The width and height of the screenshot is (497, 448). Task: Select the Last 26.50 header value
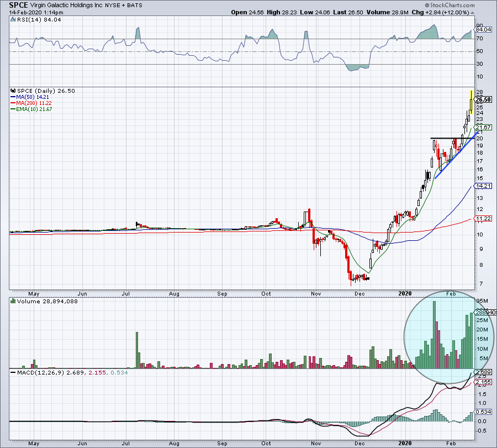pyautogui.click(x=348, y=12)
